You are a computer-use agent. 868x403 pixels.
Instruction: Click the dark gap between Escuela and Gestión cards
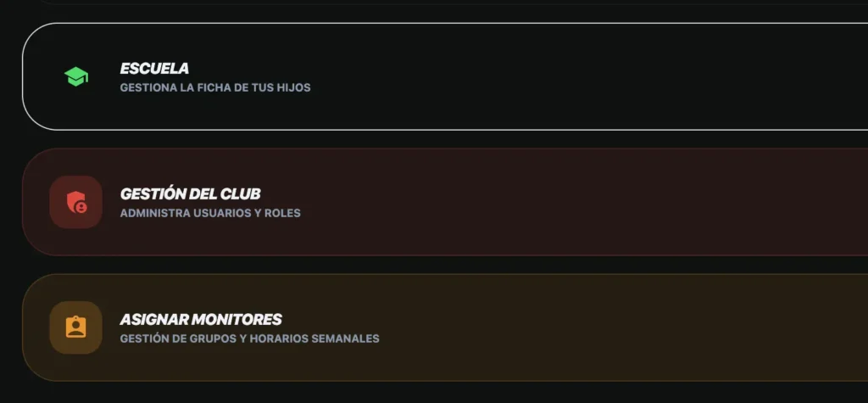424,139
